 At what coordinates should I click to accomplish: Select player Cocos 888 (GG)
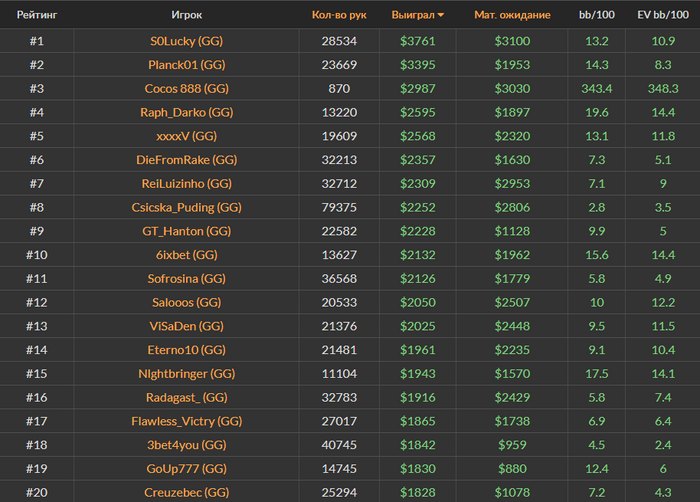pos(186,88)
